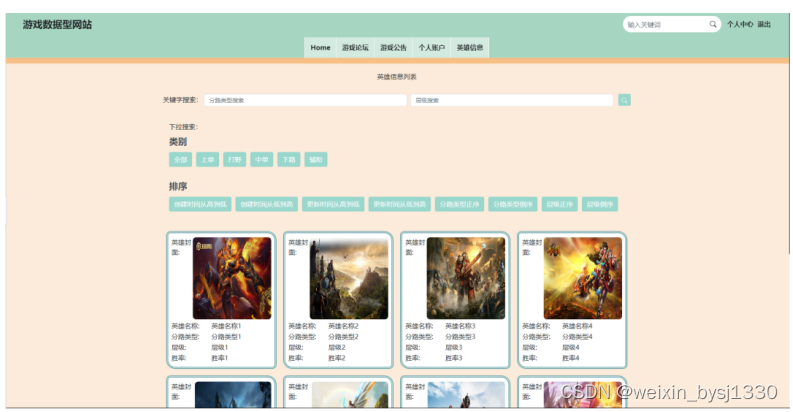
Task: Click the 层级1 value
Action: point(219,347)
